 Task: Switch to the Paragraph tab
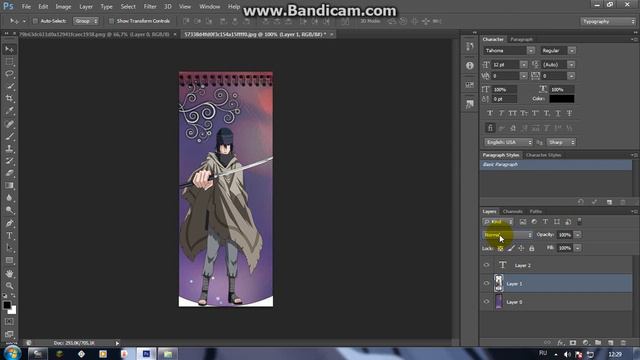tap(521, 39)
